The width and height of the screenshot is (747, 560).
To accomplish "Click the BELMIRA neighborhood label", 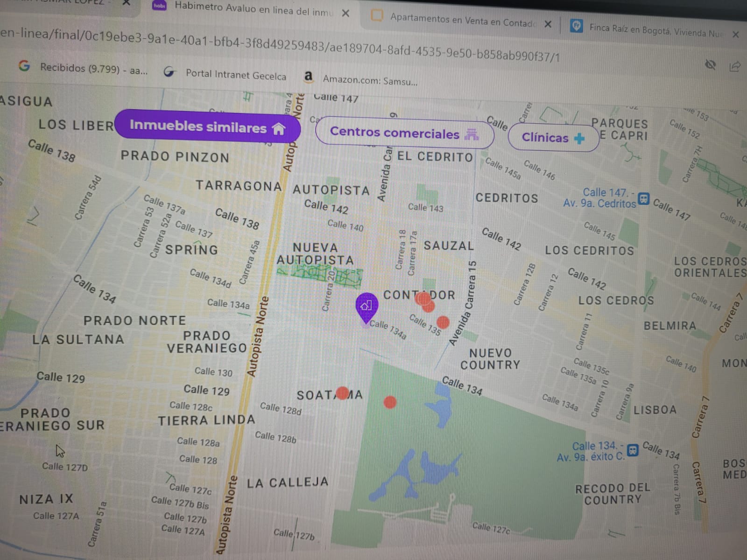I will click(670, 326).
